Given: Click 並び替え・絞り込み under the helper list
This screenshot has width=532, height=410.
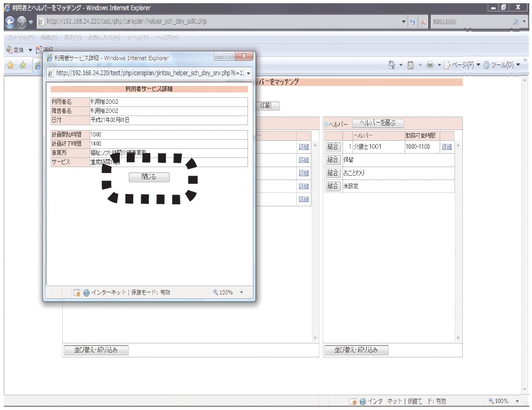Looking at the screenshot, I should [x=356, y=350].
